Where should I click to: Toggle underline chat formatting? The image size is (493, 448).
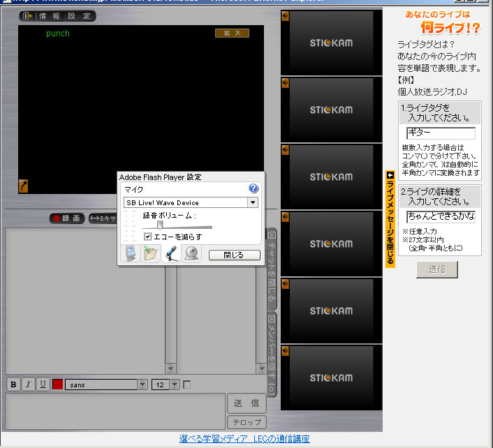pyautogui.click(x=43, y=384)
